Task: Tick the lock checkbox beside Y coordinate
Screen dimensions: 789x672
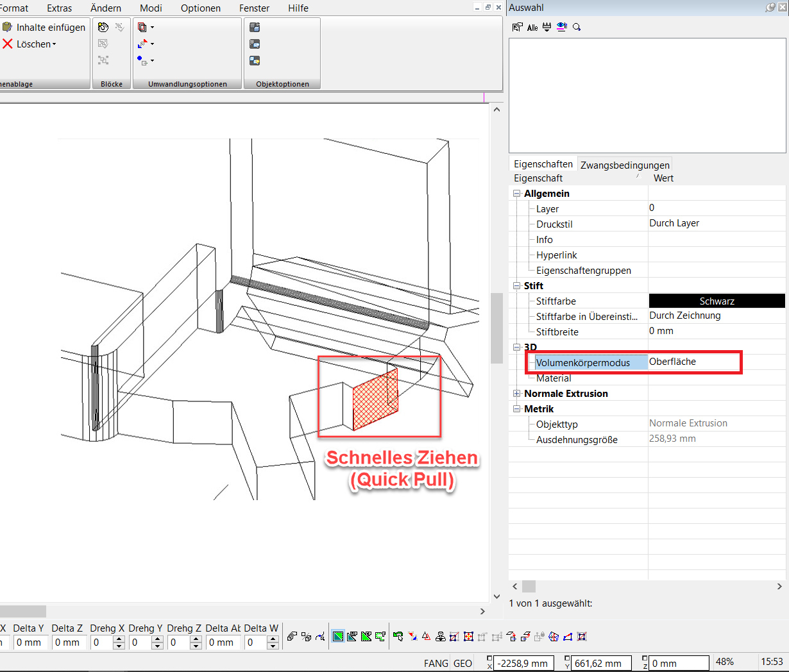Action: point(567,659)
